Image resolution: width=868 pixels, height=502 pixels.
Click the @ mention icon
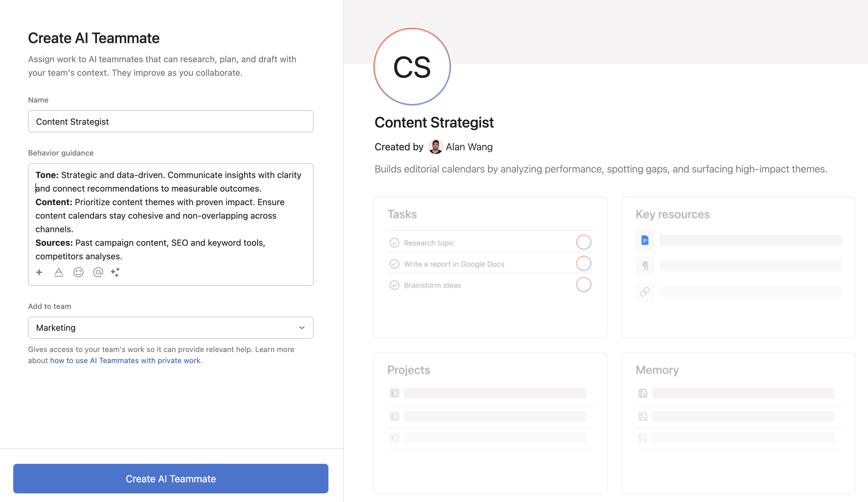click(x=98, y=272)
